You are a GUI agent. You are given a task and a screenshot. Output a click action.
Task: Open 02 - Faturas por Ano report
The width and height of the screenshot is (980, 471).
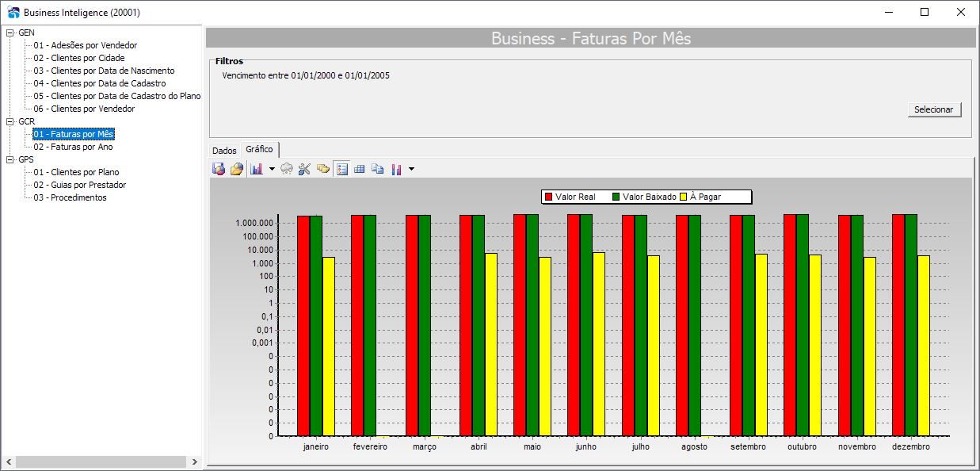[x=73, y=147]
